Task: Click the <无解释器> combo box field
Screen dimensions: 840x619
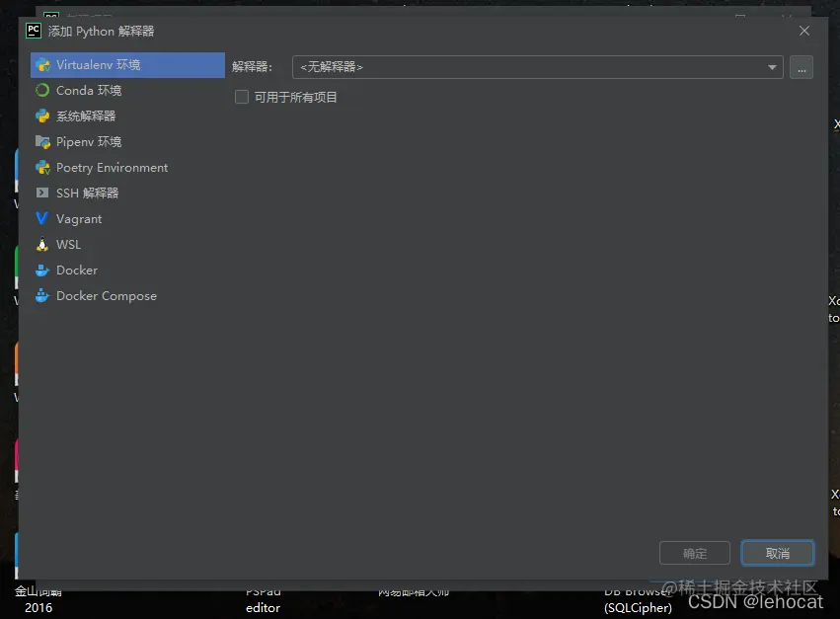Action: pos(537,67)
